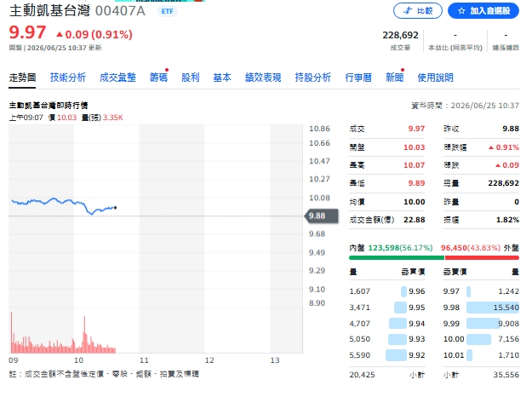Click the 最低 value 9.89
Viewport: 532px width, 397px height.
click(416, 183)
